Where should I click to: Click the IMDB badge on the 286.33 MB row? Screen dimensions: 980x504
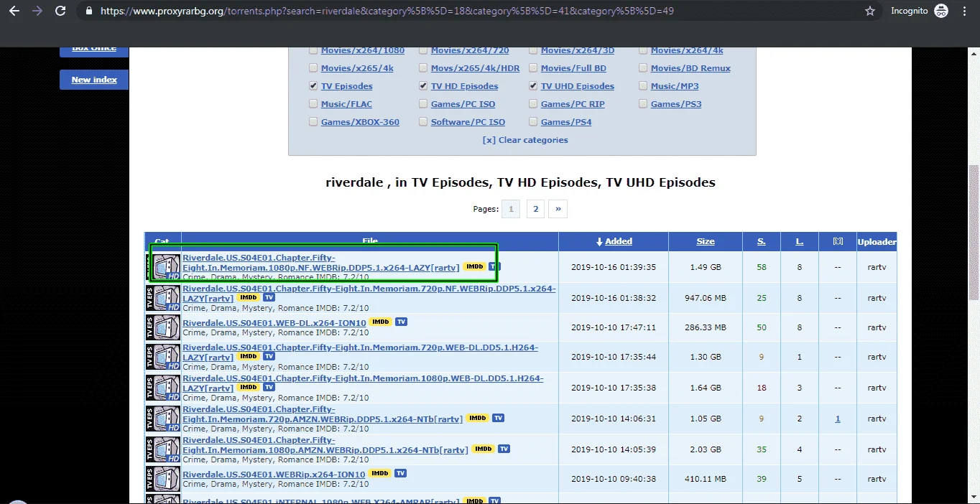tap(379, 322)
